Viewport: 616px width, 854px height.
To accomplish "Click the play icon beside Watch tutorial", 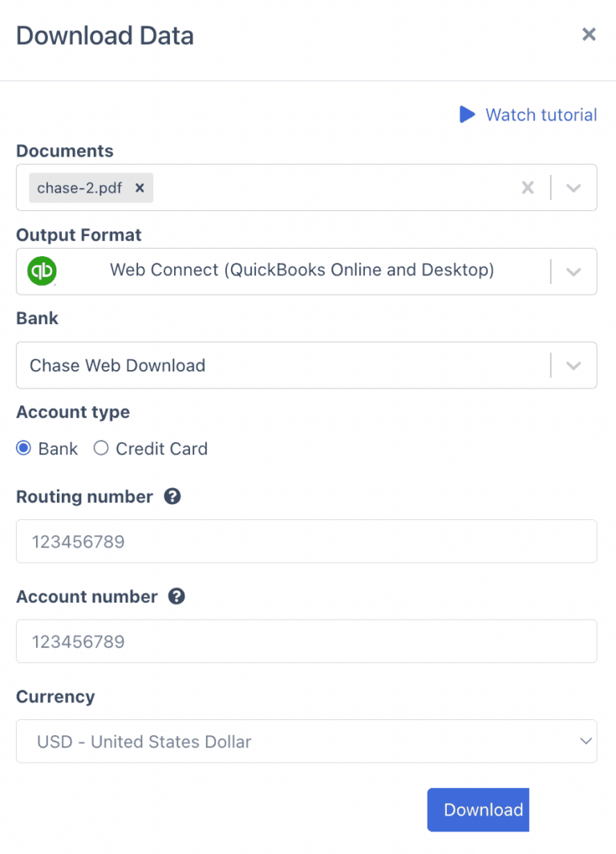I will 468,115.
